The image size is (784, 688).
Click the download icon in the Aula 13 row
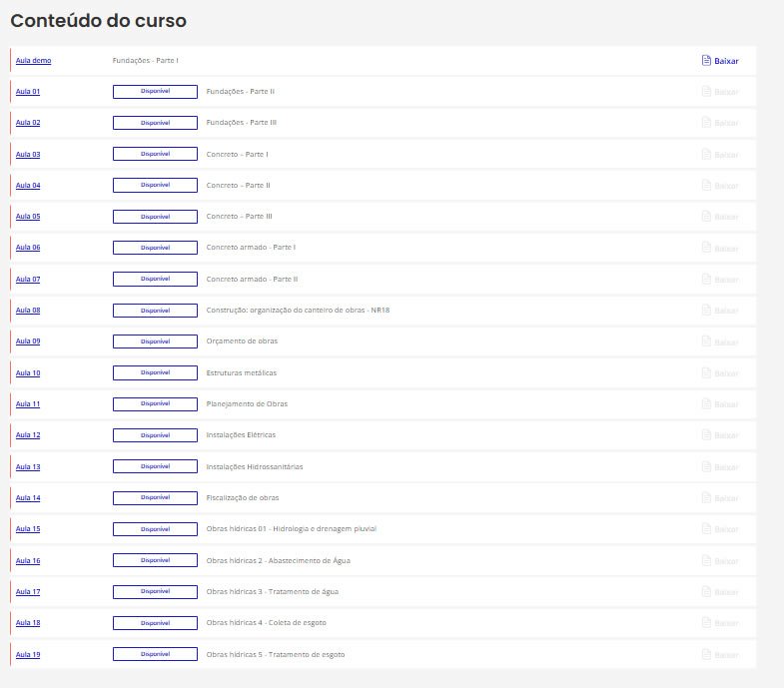tap(706, 466)
